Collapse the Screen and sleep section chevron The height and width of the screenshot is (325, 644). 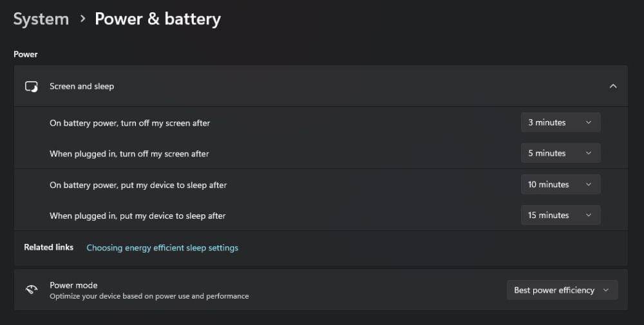pyautogui.click(x=613, y=86)
